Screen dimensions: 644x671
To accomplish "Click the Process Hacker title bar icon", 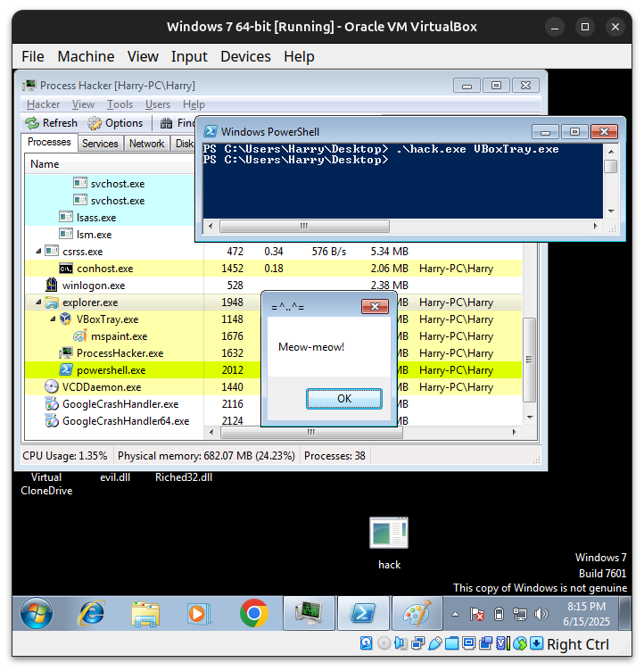I will (x=29, y=85).
